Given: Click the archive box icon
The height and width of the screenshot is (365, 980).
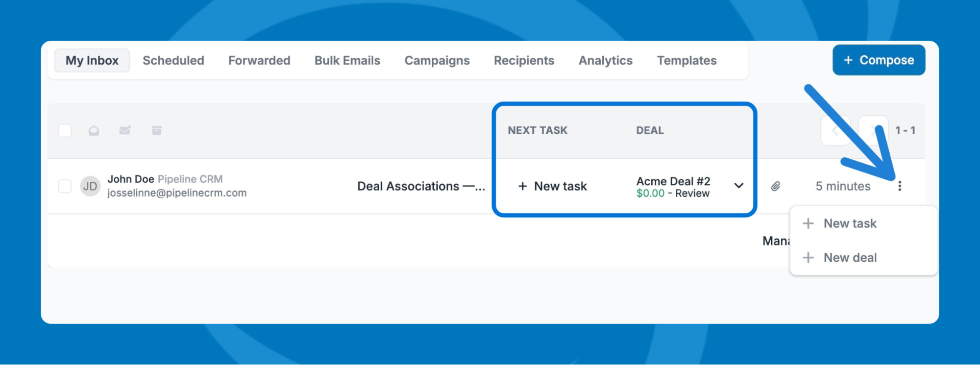Looking at the screenshot, I should click(x=157, y=131).
